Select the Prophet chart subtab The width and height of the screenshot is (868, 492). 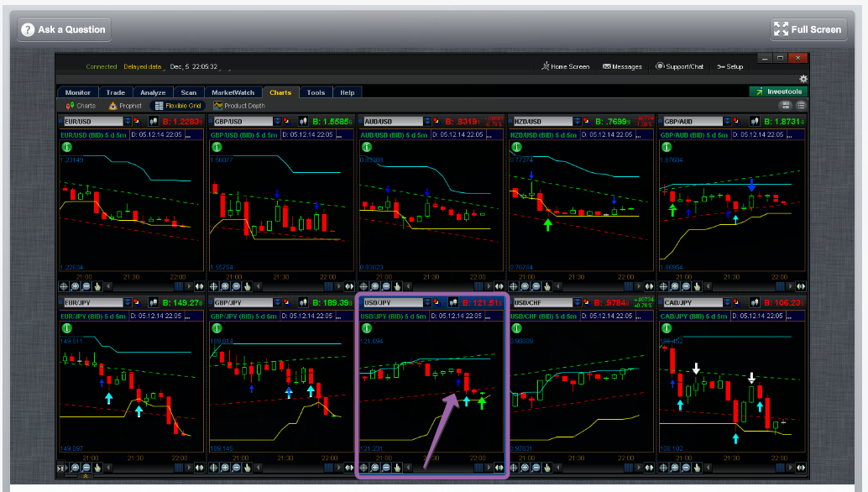pos(125,106)
